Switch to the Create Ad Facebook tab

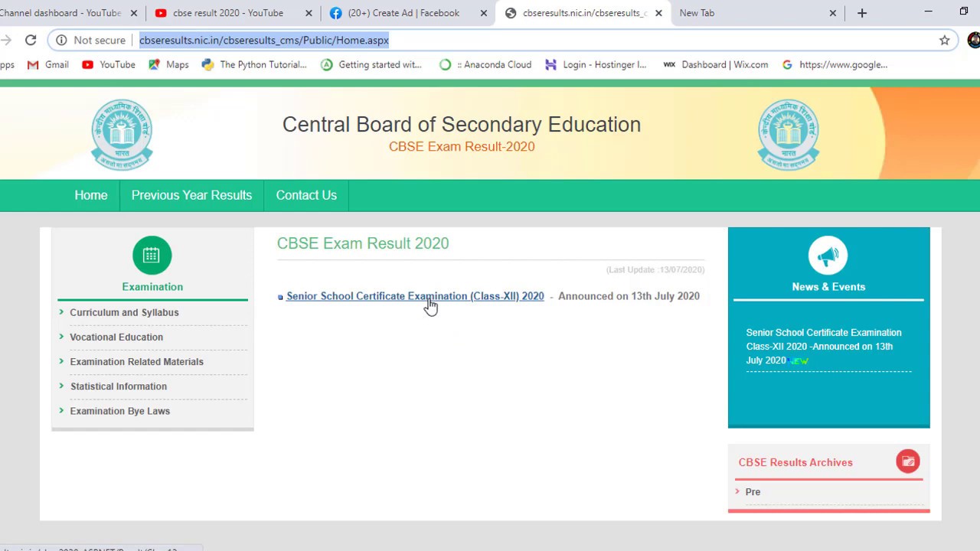(x=402, y=13)
